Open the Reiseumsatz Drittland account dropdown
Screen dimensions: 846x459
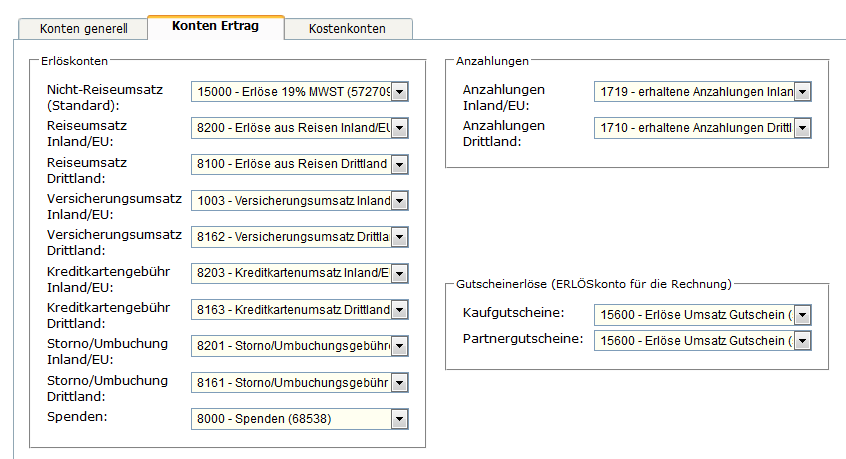click(x=399, y=165)
